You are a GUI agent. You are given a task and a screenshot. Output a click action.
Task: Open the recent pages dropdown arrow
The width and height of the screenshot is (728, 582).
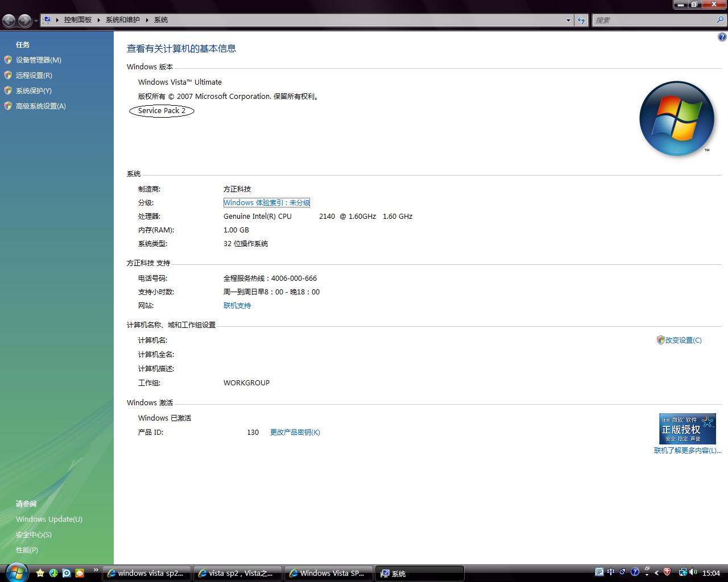coord(36,21)
